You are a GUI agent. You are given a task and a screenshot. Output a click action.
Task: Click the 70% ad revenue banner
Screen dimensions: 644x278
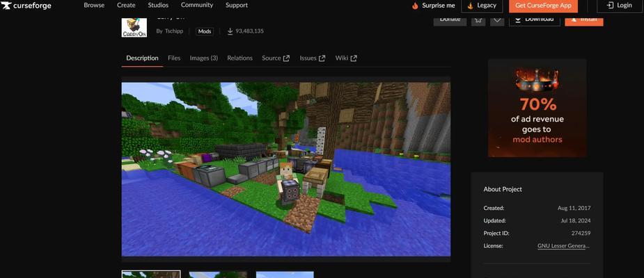coord(537,108)
